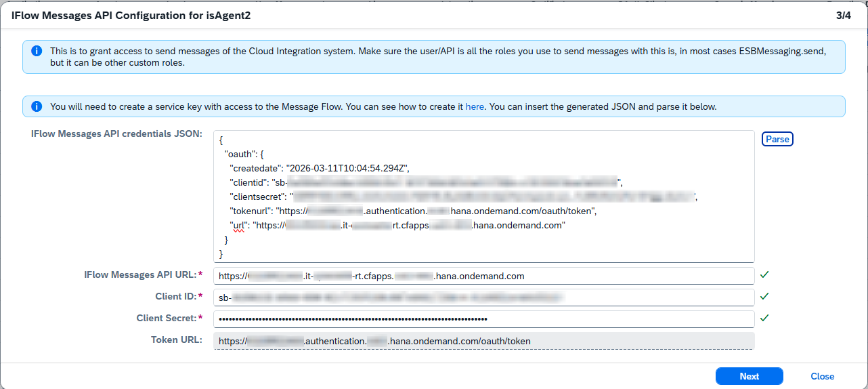
Task: Click the green checkmark next to IFlow Messages API URL
Action: click(764, 275)
